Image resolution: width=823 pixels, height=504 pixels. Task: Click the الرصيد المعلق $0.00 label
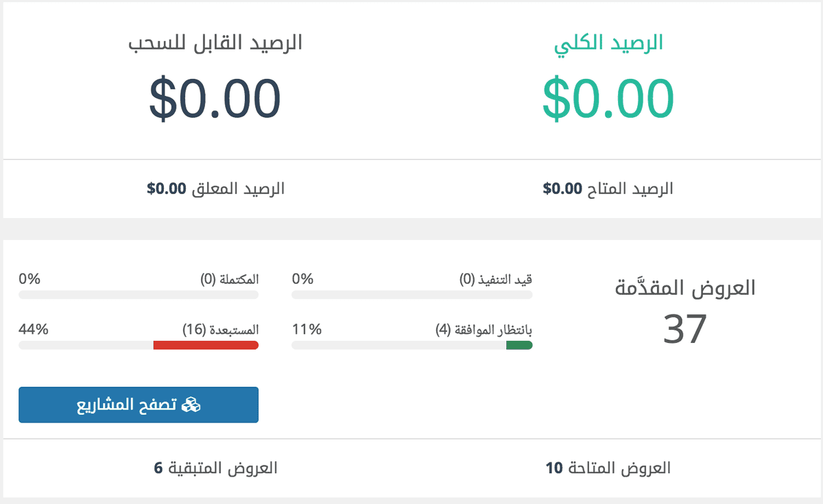[215, 189]
